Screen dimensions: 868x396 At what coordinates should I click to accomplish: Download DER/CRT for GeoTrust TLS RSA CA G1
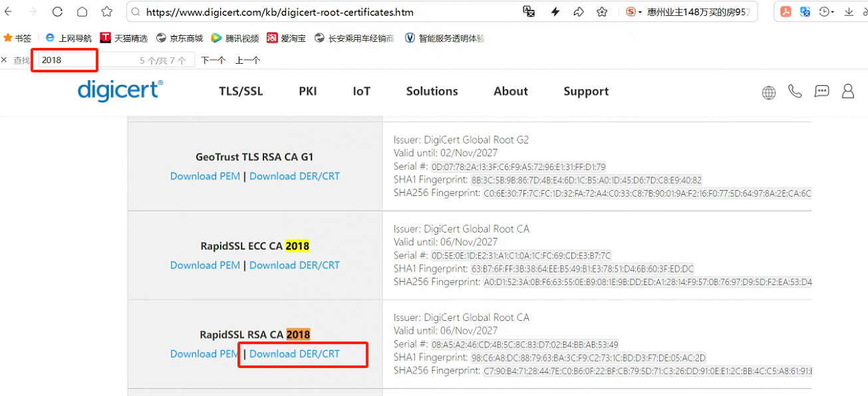(x=295, y=176)
